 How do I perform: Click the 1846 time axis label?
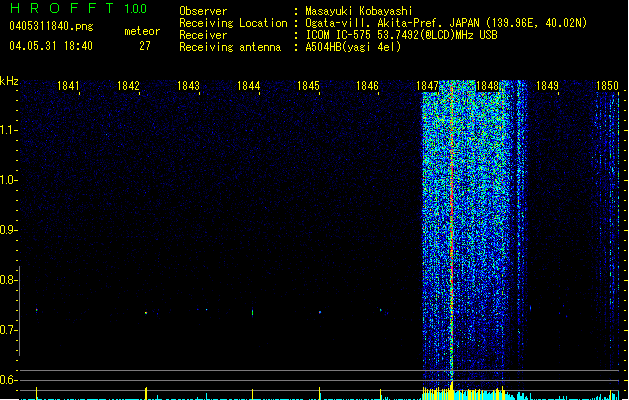367,85
